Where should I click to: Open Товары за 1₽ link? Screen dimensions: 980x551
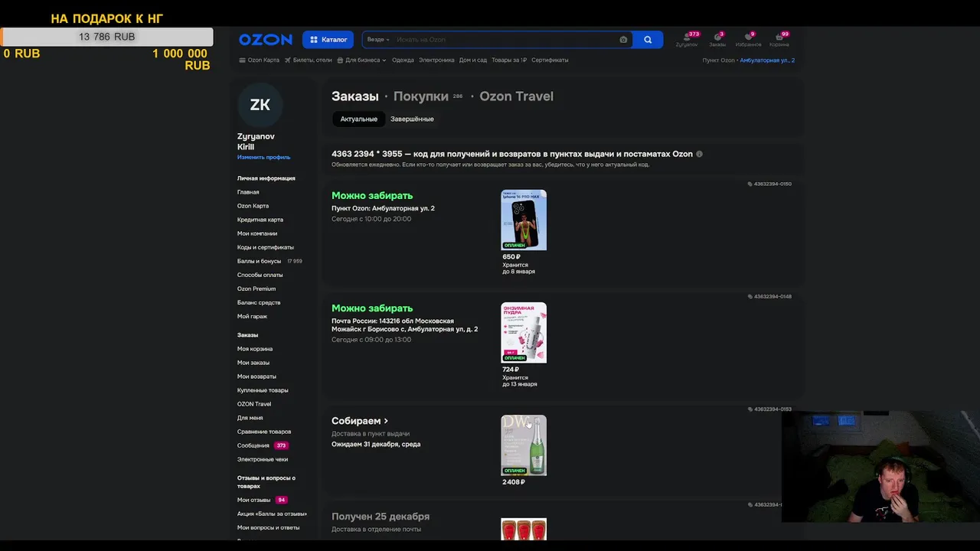pyautogui.click(x=509, y=60)
